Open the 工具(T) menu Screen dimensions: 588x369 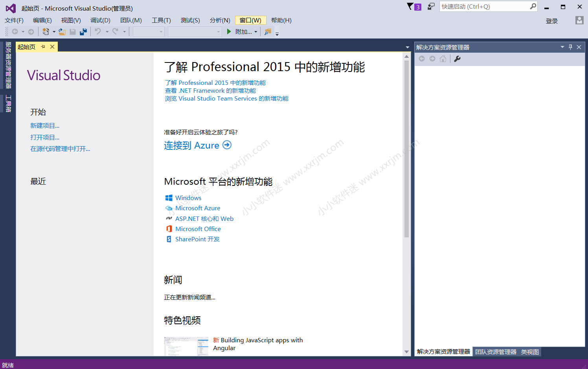pos(162,20)
